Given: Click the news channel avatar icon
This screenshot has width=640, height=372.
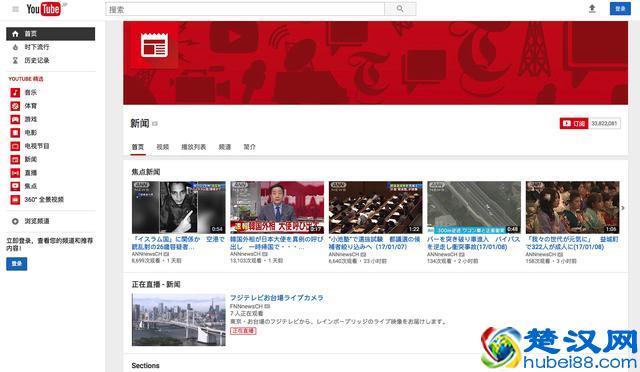Looking at the screenshot, I should [154, 45].
